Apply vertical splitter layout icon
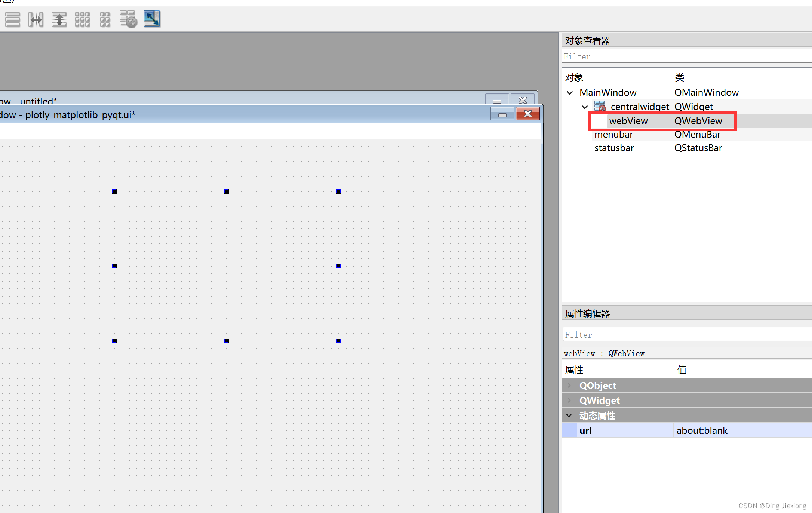The height and width of the screenshot is (513, 812). pos(59,19)
